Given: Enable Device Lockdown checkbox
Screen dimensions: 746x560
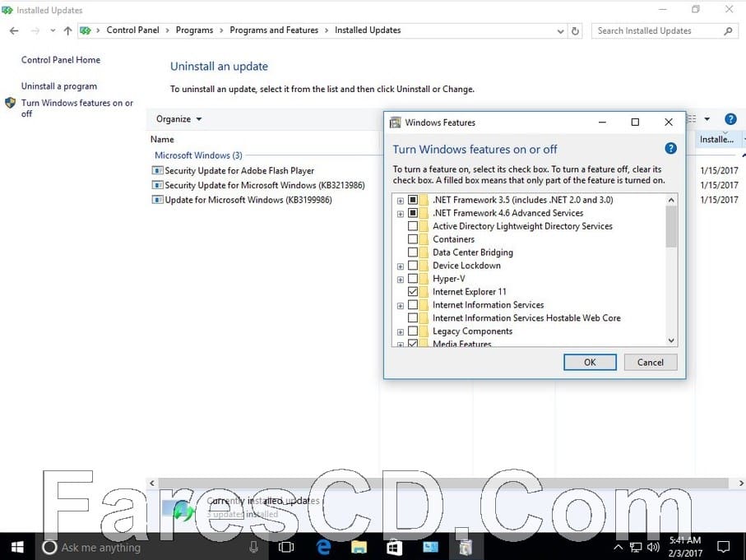Looking at the screenshot, I should [413, 266].
